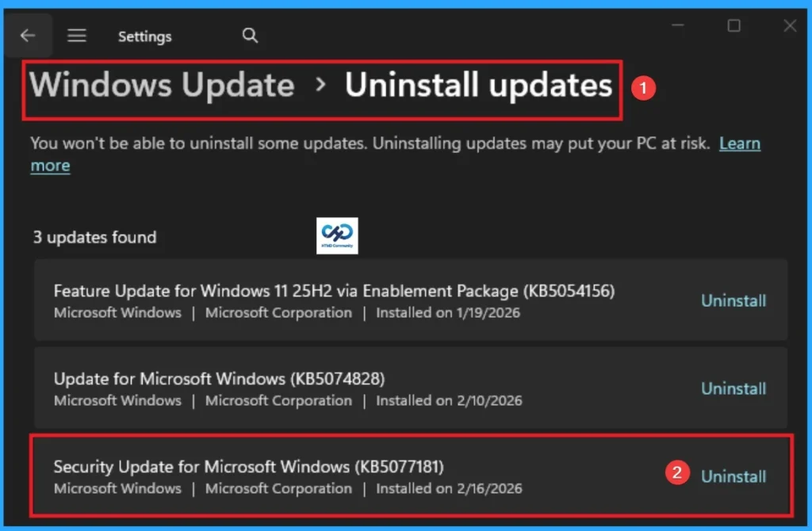
Task: Uninstall update KB5074828
Action: [733, 388]
